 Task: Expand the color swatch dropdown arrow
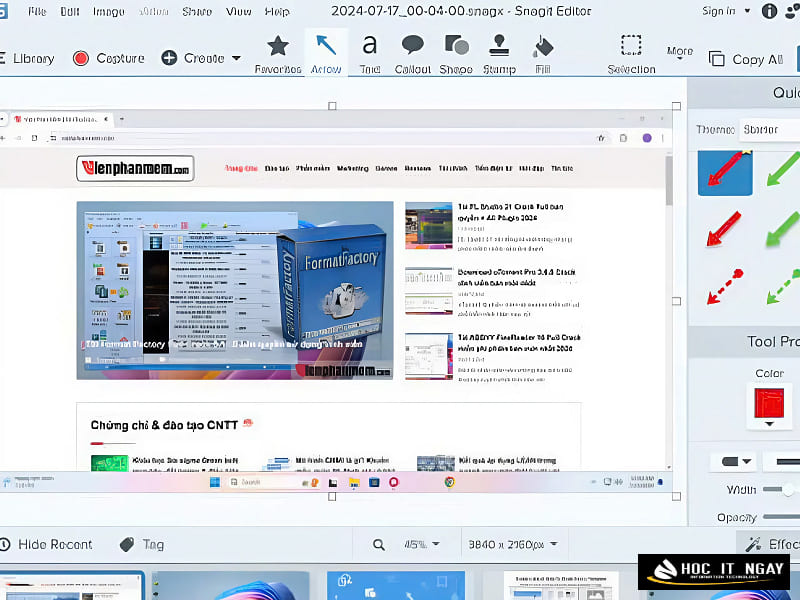tap(769, 424)
